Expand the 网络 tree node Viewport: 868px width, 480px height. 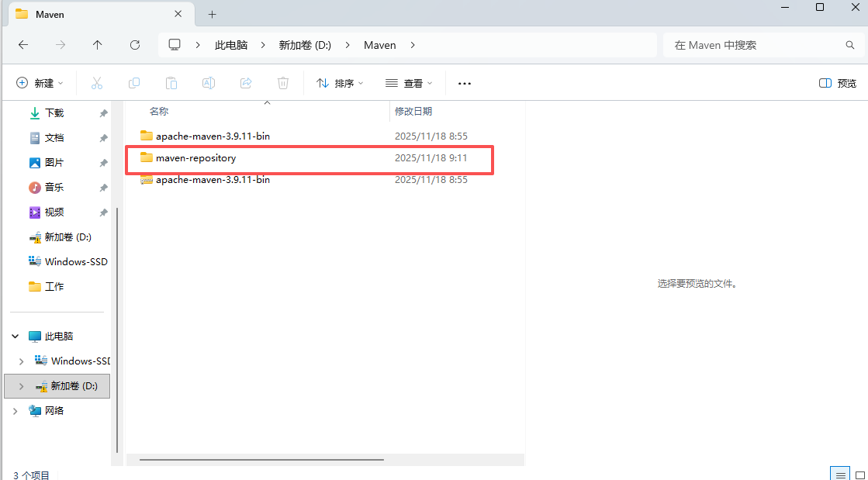click(15, 411)
